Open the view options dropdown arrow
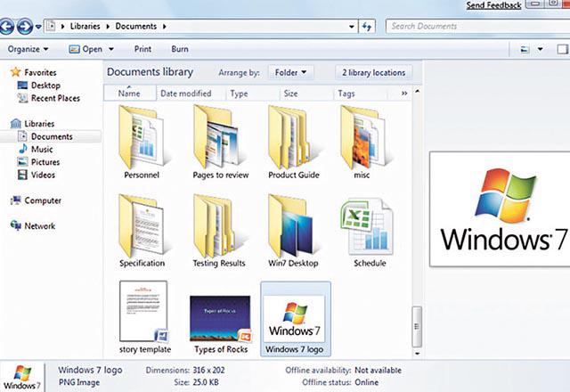The image size is (570, 392). [x=541, y=49]
